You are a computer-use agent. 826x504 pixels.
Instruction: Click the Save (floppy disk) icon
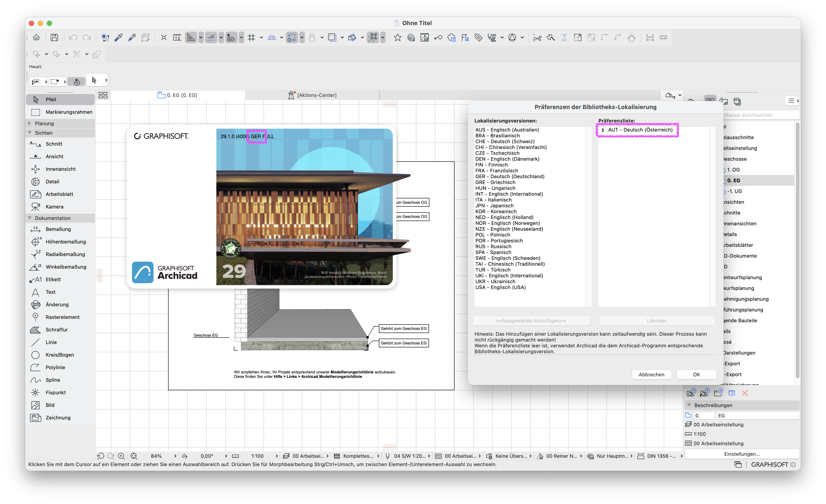tap(54, 37)
